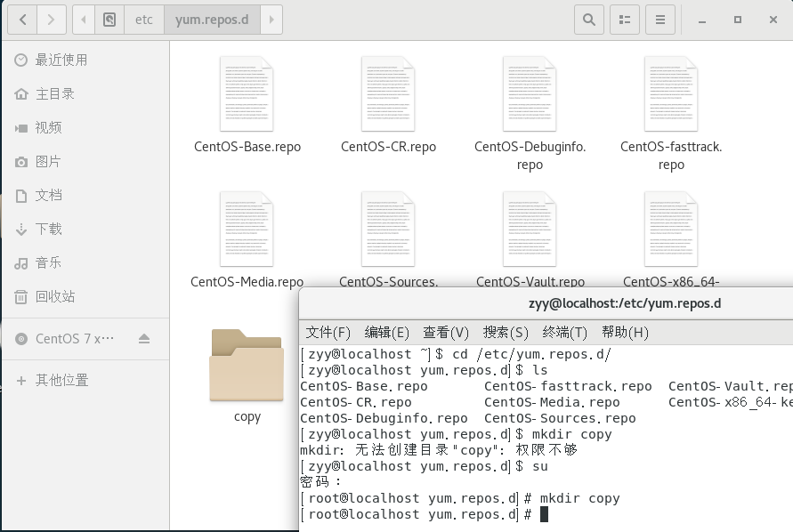Open Other Locations (其他位置)
The width and height of the screenshot is (793, 532).
[x=85, y=380]
